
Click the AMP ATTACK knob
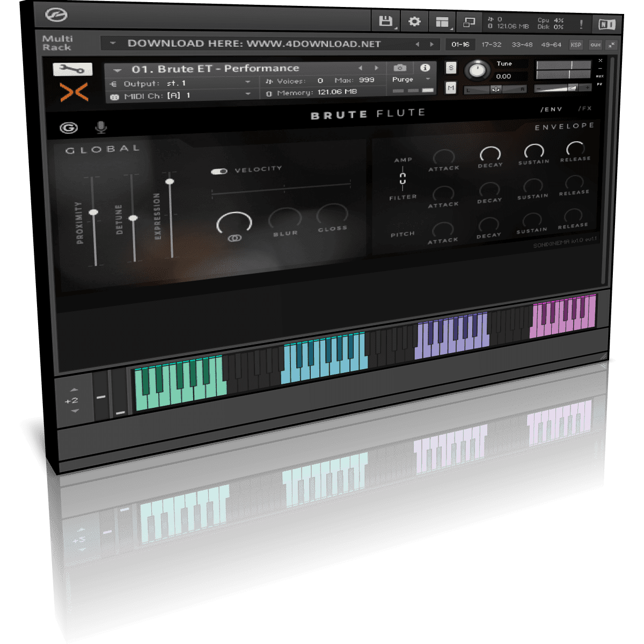pyautogui.click(x=444, y=157)
